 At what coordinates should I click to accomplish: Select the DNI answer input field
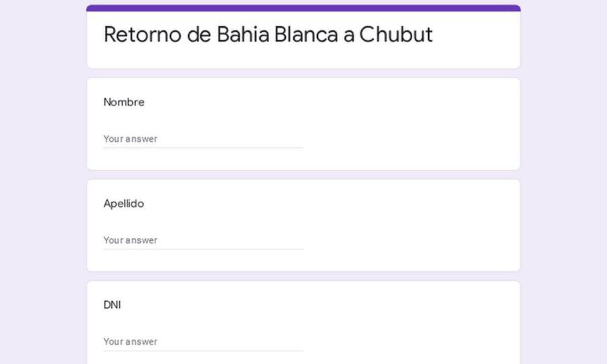tap(203, 342)
